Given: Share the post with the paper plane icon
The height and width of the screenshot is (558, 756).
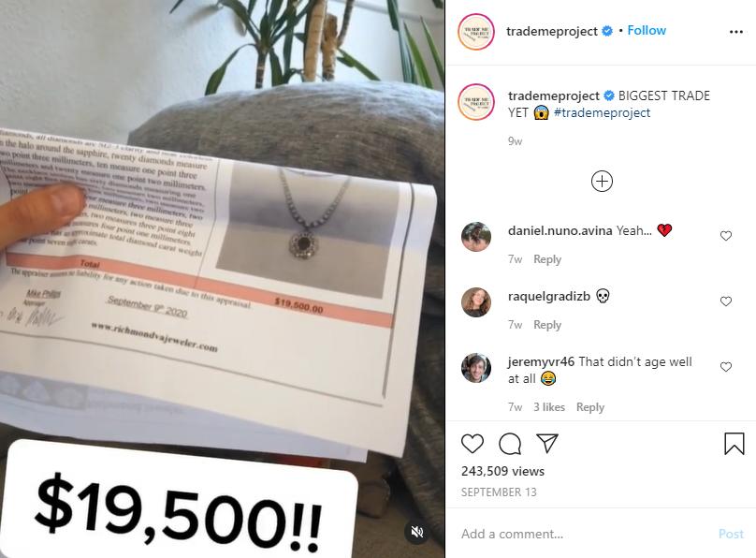Looking at the screenshot, I should click(x=547, y=443).
